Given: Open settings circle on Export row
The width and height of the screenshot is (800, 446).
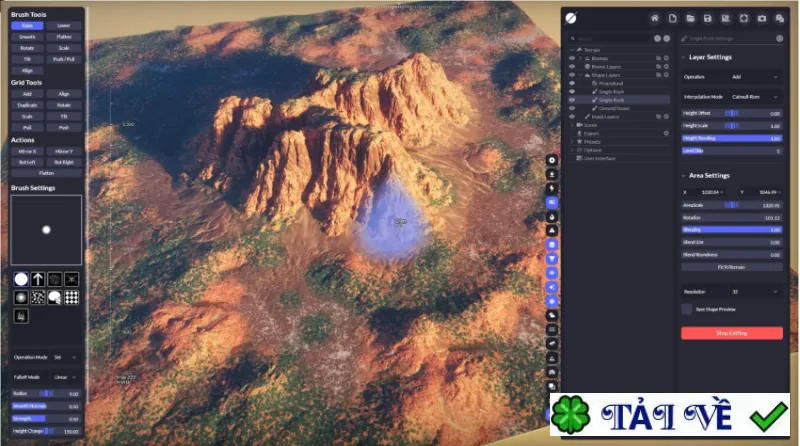Looking at the screenshot, I should tap(666, 133).
